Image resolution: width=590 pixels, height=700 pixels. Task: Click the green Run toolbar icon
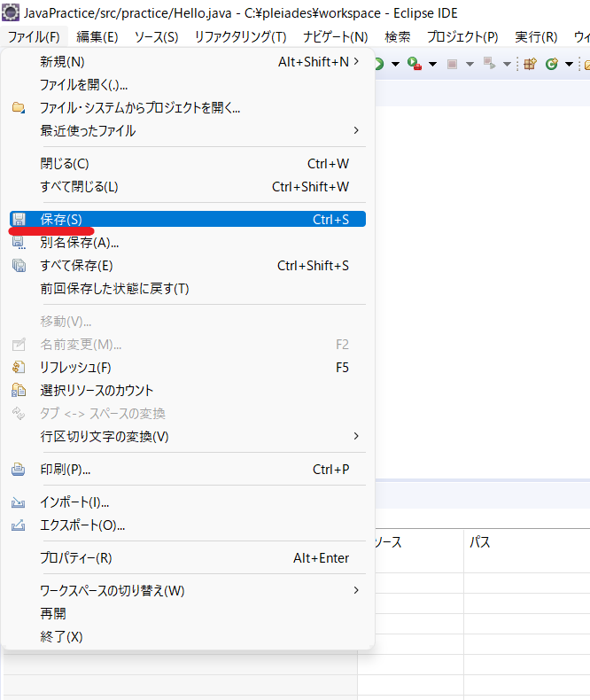pyautogui.click(x=378, y=64)
